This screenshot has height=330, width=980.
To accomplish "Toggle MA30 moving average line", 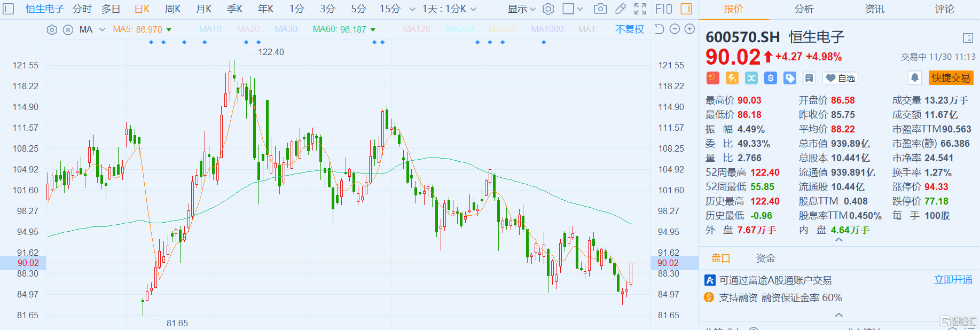I will (x=287, y=29).
